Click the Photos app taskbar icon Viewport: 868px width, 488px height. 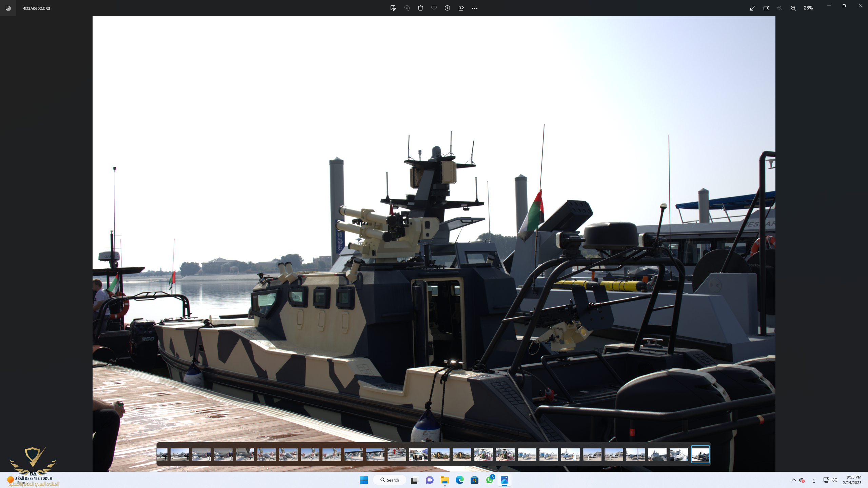pyautogui.click(x=505, y=480)
